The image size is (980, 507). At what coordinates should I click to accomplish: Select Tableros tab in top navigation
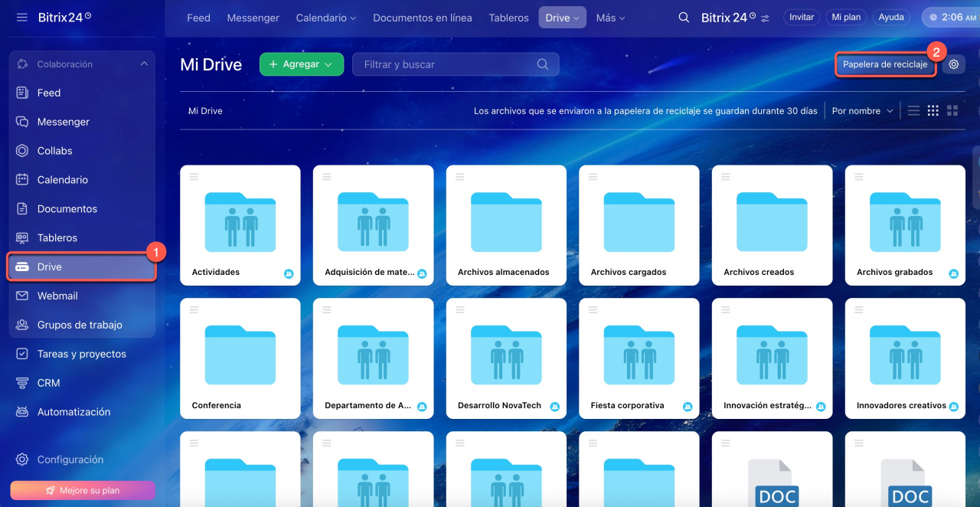pos(508,18)
